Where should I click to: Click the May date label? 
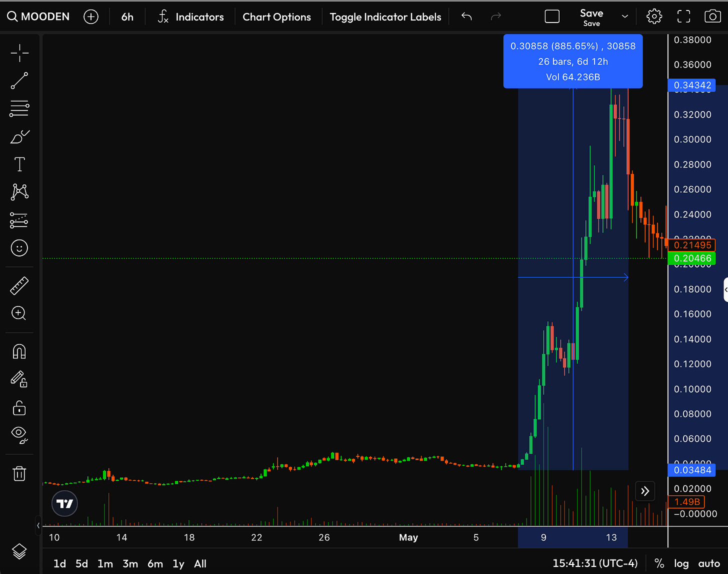[408, 537]
